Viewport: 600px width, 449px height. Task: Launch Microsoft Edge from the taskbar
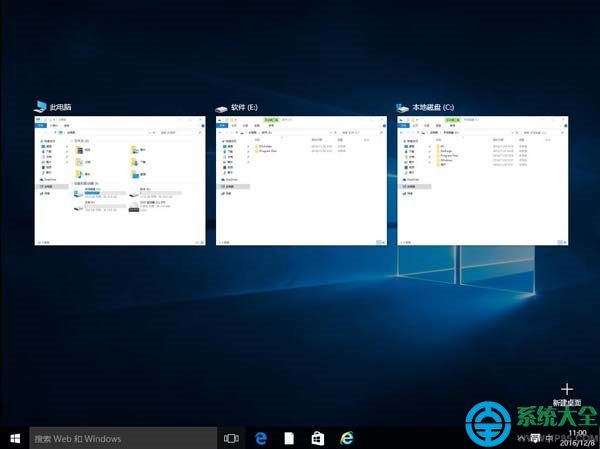[261, 438]
